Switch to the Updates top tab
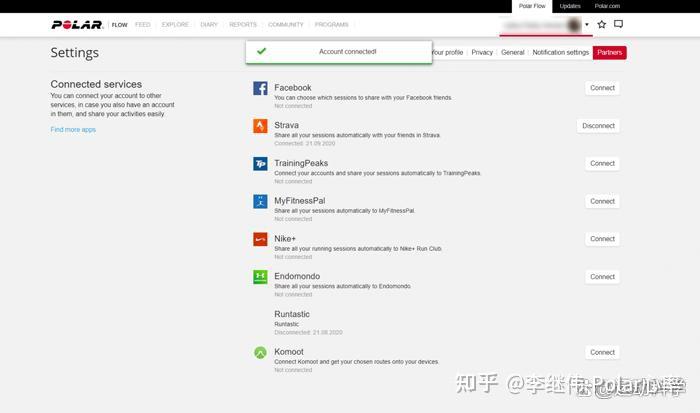The height and width of the screenshot is (413, 700). 570,6
